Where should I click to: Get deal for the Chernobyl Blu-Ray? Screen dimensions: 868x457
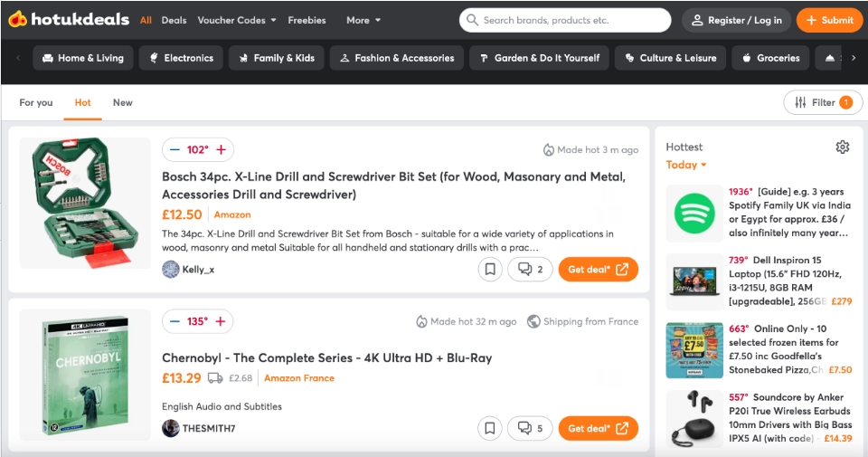[599, 428]
